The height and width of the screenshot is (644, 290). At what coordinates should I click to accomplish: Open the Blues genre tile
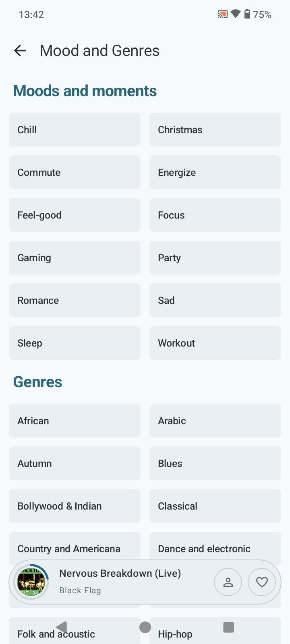coord(215,463)
